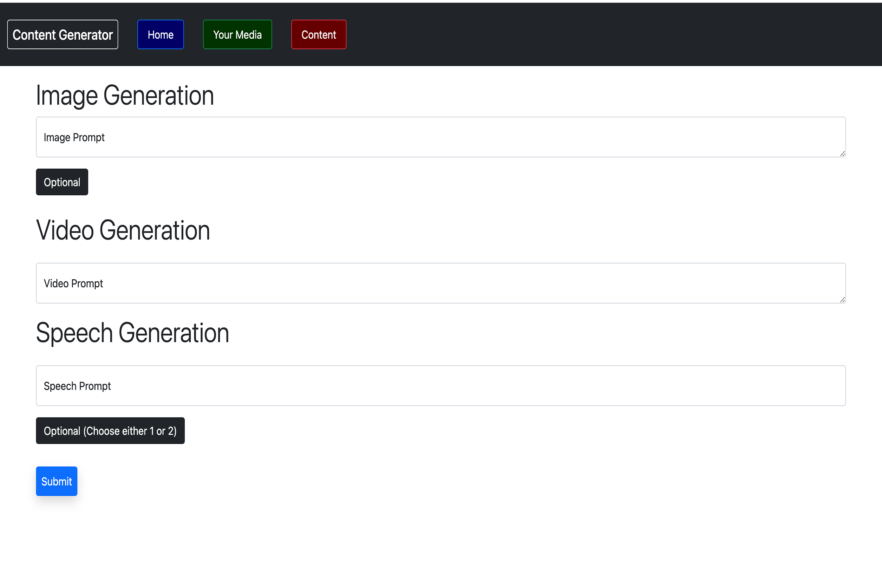
Task: Expand Optional (Choose either 1 or 2)
Action: (x=110, y=431)
